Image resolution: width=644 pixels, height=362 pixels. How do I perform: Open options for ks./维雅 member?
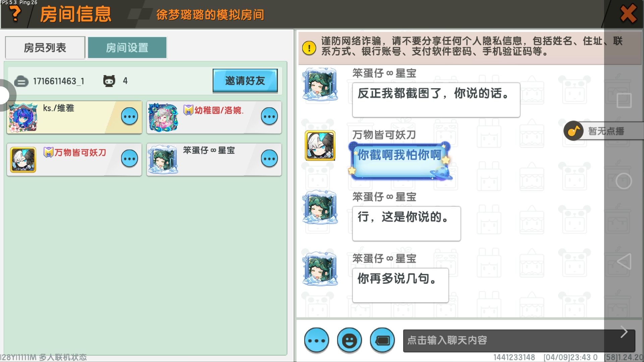point(129,117)
